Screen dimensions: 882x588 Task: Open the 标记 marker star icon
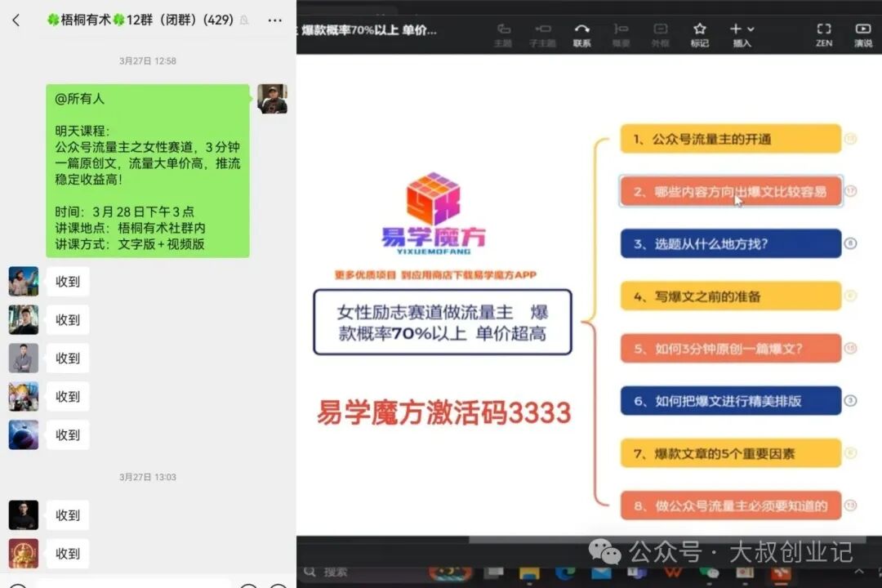[699, 33]
